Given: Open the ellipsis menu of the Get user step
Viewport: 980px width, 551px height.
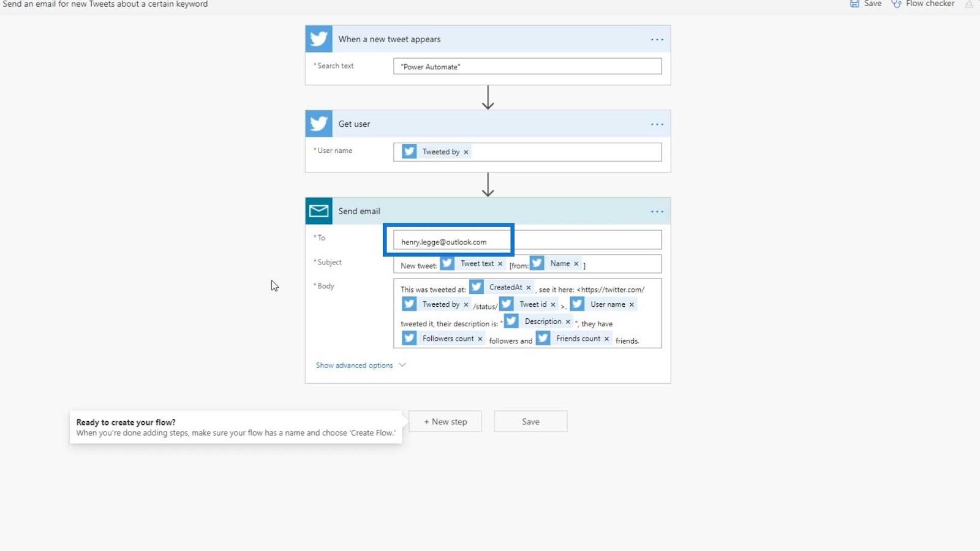Looking at the screenshot, I should click(657, 124).
